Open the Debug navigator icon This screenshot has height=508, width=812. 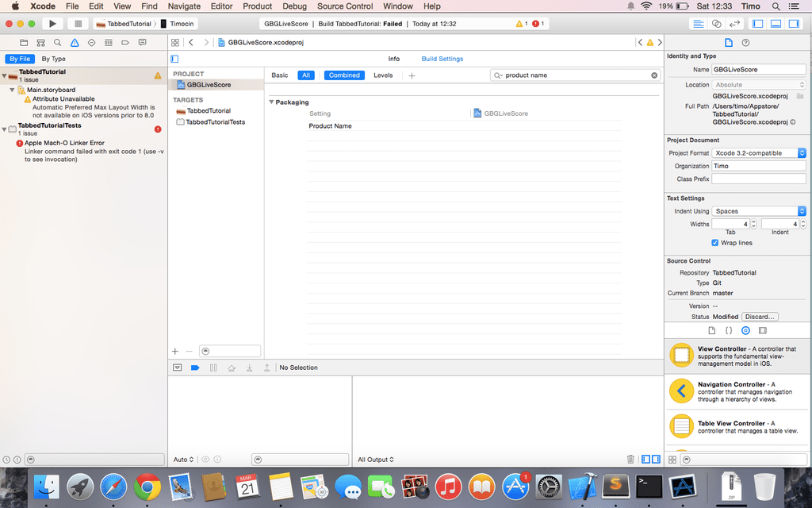tap(108, 43)
